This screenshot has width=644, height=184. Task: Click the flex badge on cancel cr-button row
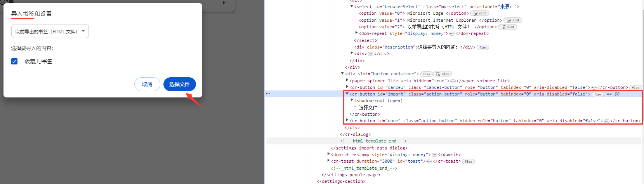(x=635, y=88)
